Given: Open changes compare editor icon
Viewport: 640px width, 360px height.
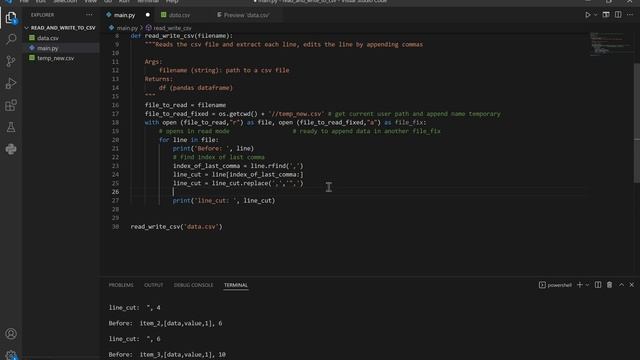Looking at the screenshot, I should (606, 15).
